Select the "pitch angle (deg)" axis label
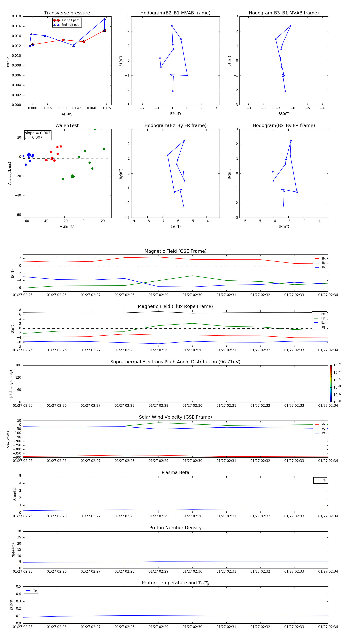This screenshot has height=644, width=351. coord(11,384)
